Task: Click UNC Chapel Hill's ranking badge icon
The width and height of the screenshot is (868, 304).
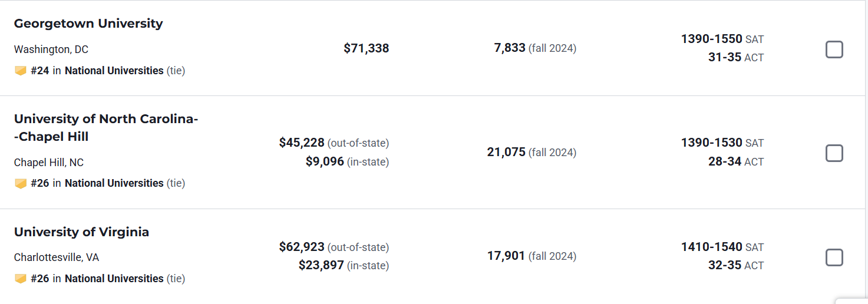Action: 21,183
